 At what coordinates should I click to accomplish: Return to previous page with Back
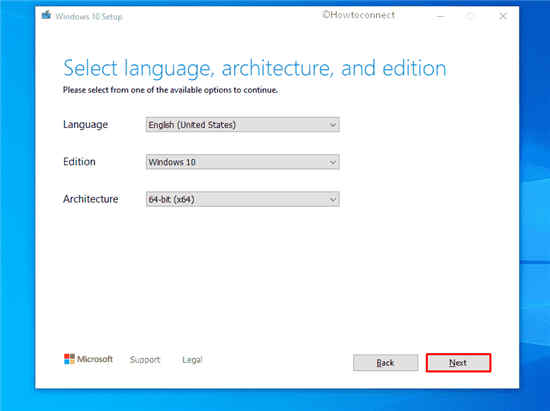tap(385, 363)
